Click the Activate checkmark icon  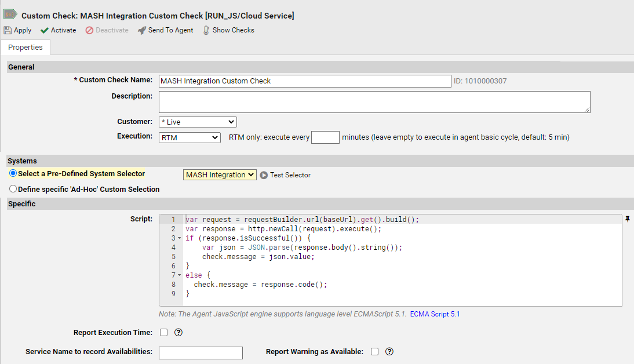(x=44, y=30)
